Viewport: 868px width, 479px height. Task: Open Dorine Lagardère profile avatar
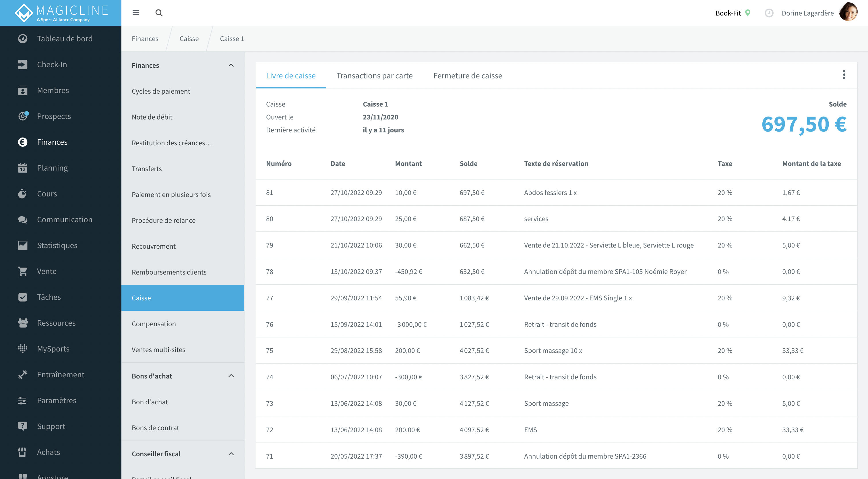coord(848,12)
